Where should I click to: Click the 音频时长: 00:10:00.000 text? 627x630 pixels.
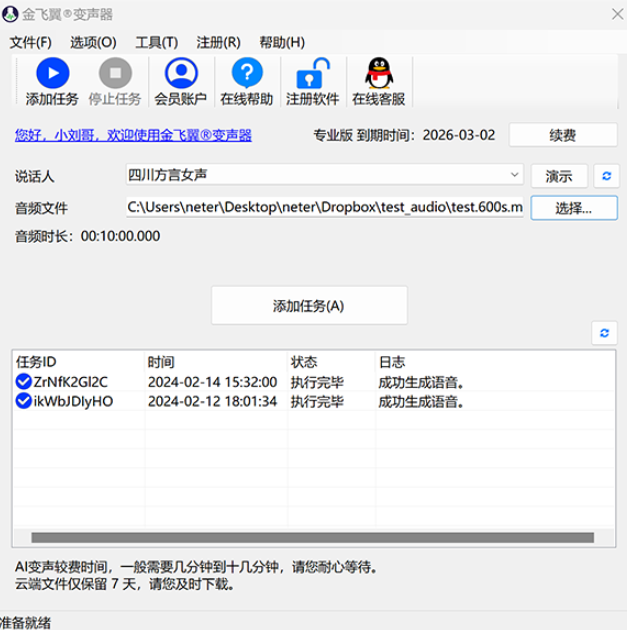pos(88,236)
